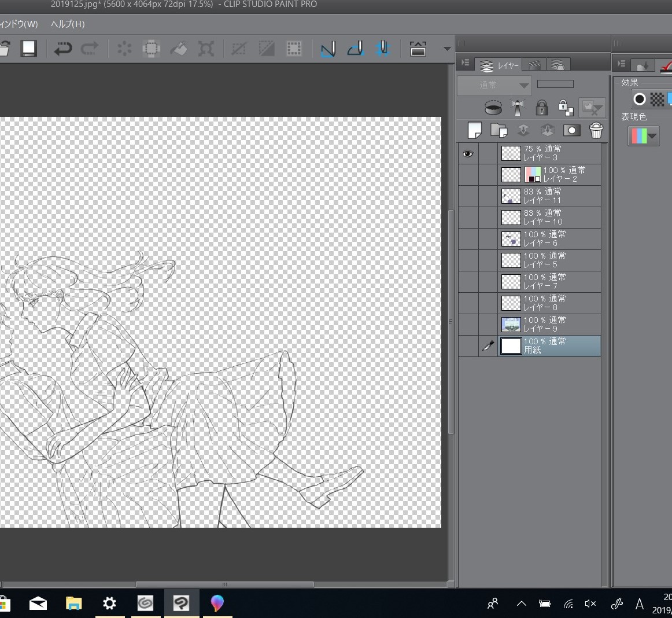This screenshot has width=672, height=618.
Task: Hide layer レイヤー 3 with eye icon
Action: coord(468,153)
